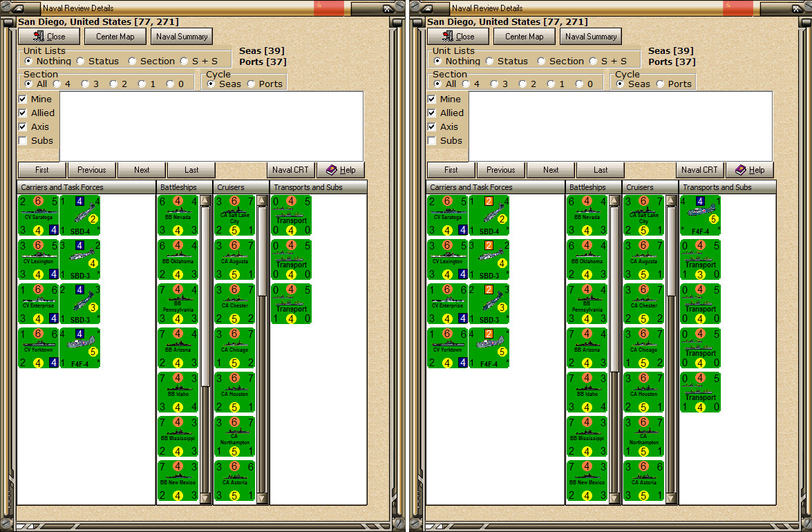The image size is (812, 532).
Task: Toggle Mine checkbox in left window
Action: point(23,99)
